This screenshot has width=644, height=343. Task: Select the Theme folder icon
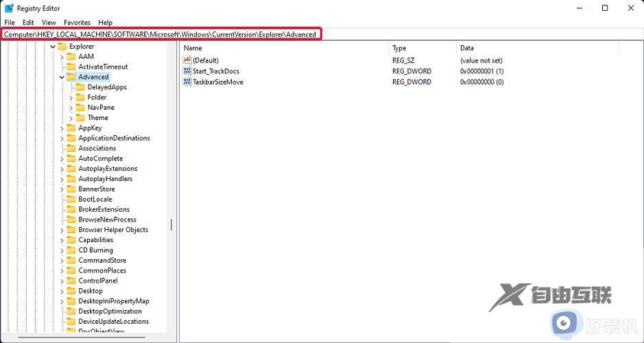pos(80,118)
